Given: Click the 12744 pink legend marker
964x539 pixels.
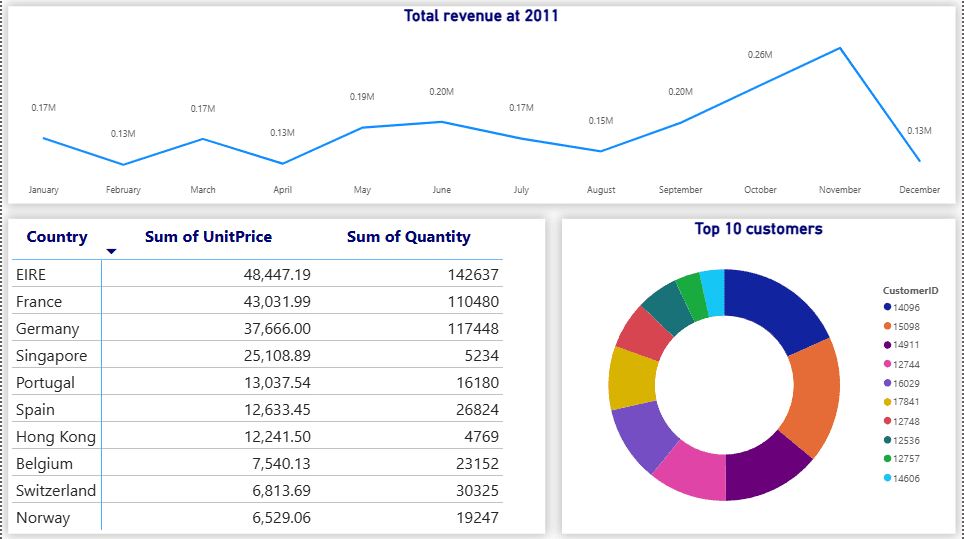Looking at the screenshot, I should [887, 364].
